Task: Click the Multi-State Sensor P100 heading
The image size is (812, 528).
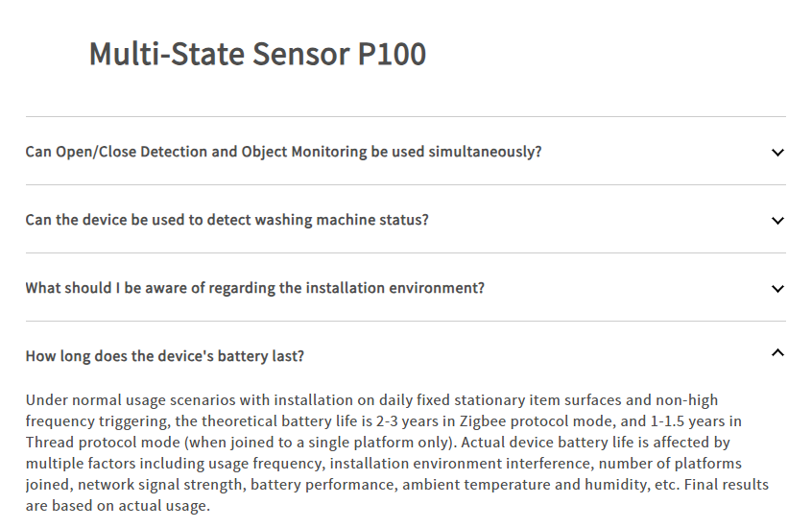Action: [x=257, y=54]
